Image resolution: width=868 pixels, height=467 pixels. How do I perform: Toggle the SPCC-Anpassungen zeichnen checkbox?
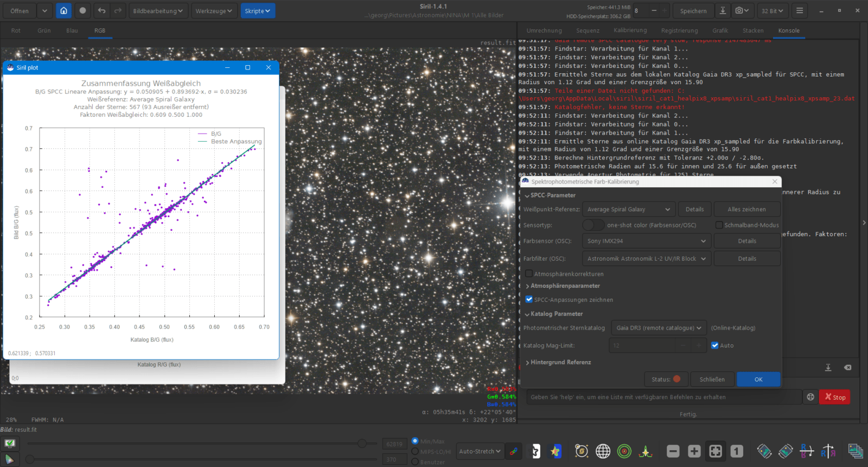click(529, 300)
